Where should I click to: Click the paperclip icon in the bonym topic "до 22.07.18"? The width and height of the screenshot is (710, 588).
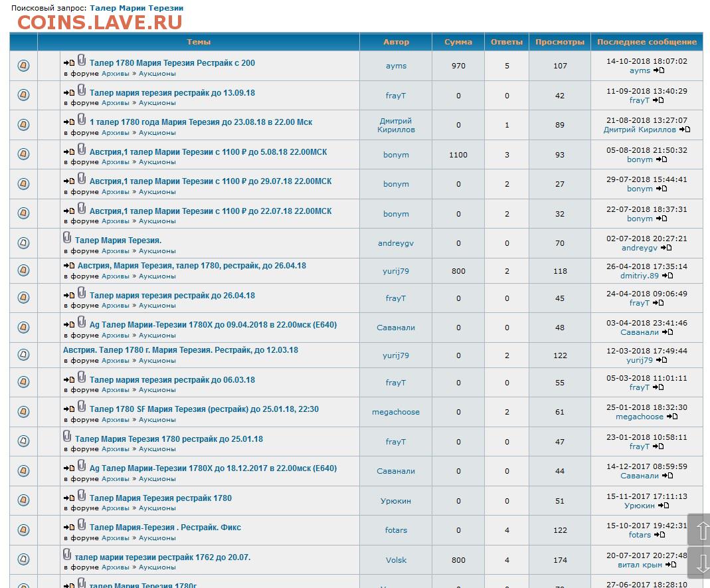click(x=82, y=208)
